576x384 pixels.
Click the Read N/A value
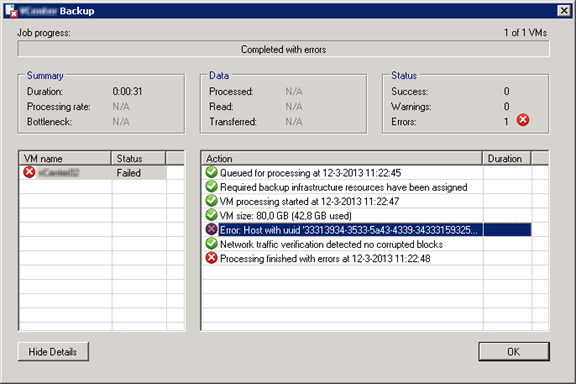[x=294, y=107]
